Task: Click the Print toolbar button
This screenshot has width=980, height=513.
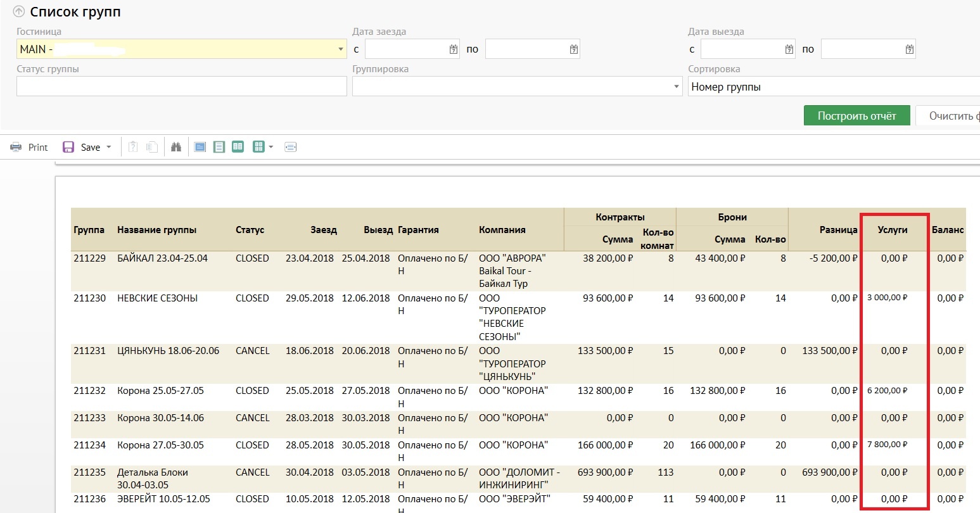Action: 29,147
